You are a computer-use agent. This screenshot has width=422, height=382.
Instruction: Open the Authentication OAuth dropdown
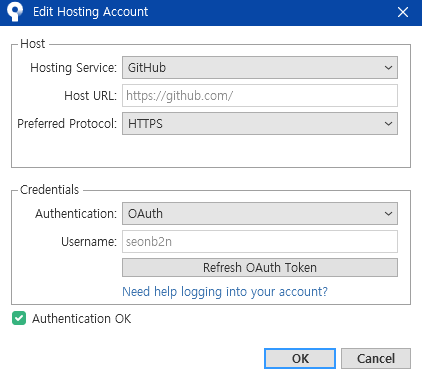point(260,213)
